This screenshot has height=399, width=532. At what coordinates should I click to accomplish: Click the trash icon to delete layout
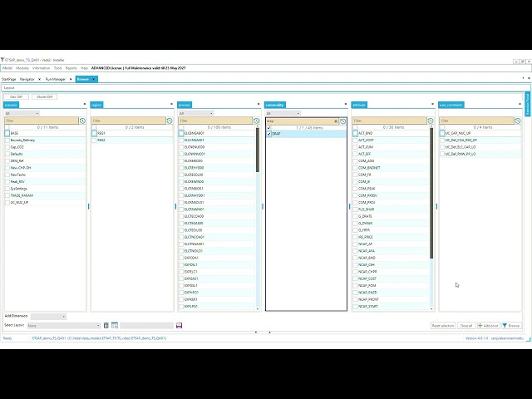(106, 325)
